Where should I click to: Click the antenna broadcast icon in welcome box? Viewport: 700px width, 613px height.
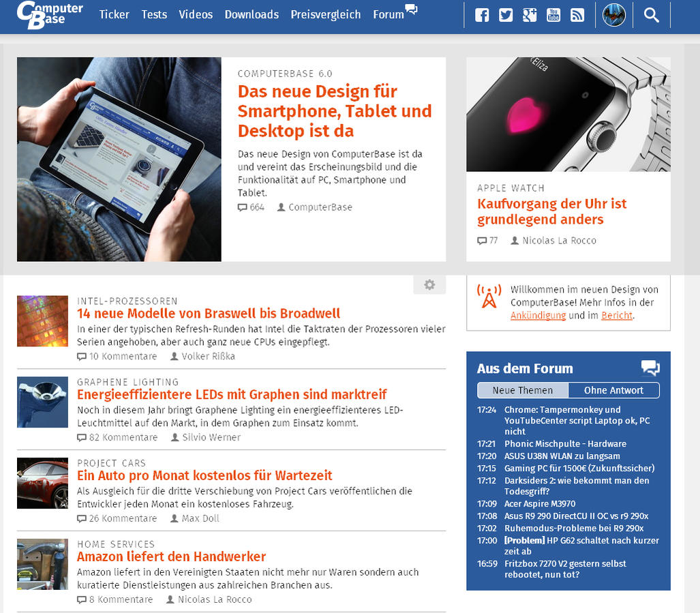(x=489, y=296)
